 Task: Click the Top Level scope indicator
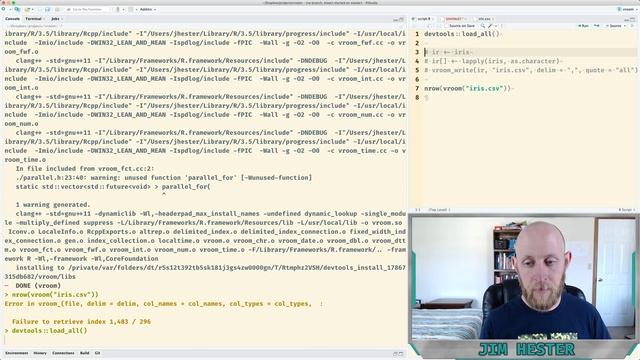439,210
